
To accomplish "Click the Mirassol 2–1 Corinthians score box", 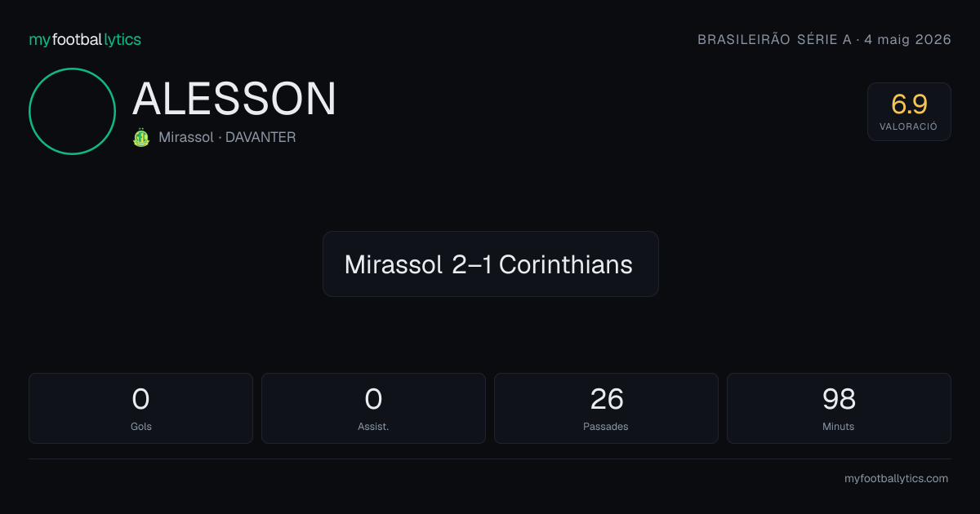I will [491, 264].
